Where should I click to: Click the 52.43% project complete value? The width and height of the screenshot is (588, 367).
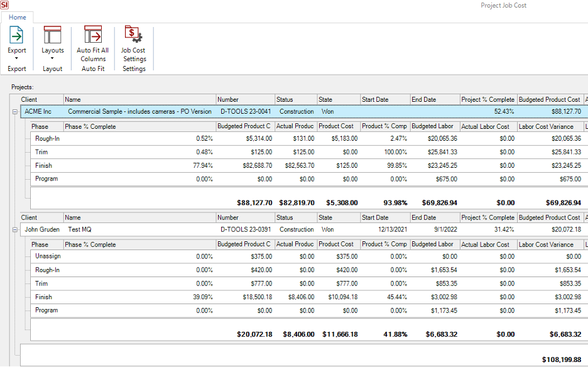coord(504,111)
